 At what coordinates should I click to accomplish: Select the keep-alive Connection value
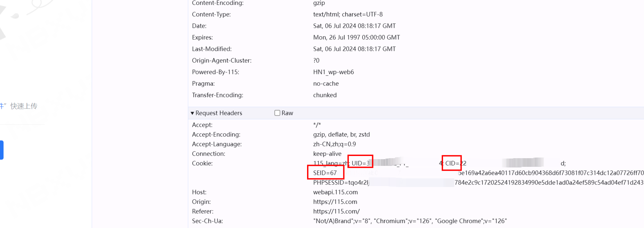point(327,154)
